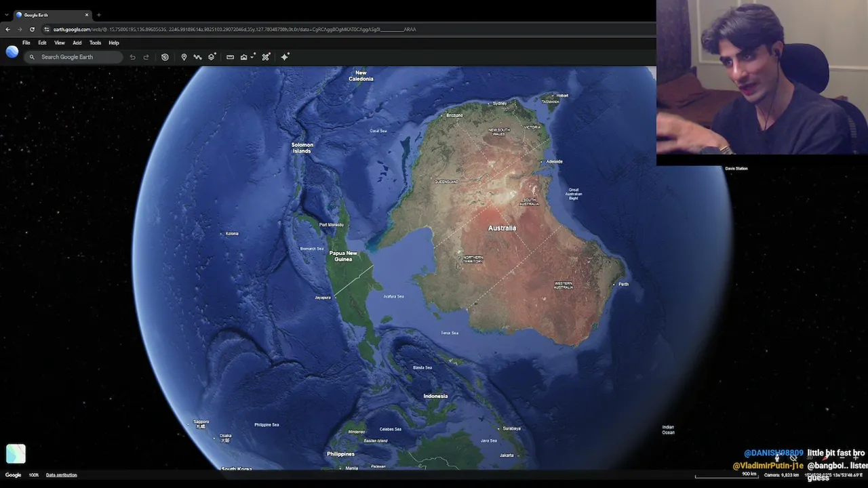Image resolution: width=868 pixels, height=488 pixels.
Task: Click the satellite toolbar icon
Action: point(266,57)
